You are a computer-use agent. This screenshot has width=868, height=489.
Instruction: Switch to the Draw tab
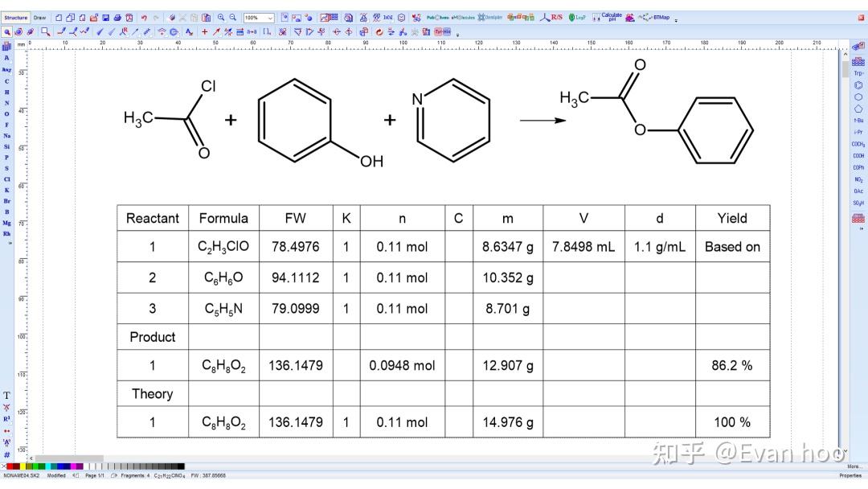(x=39, y=17)
